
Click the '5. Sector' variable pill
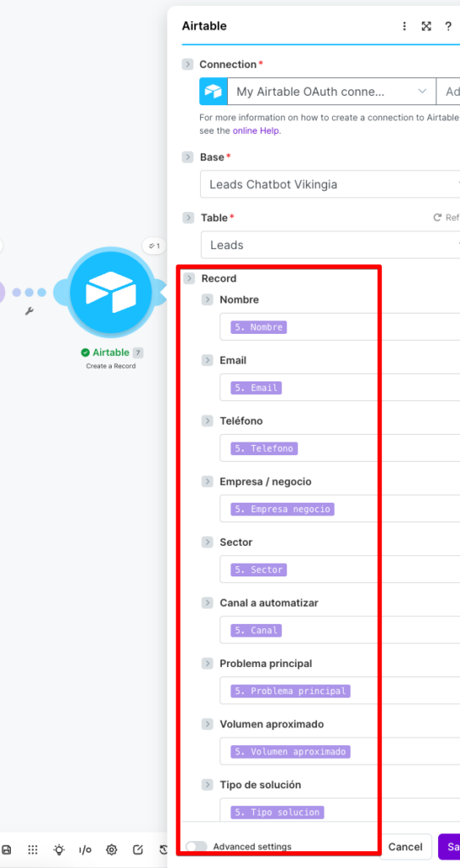(x=259, y=570)
